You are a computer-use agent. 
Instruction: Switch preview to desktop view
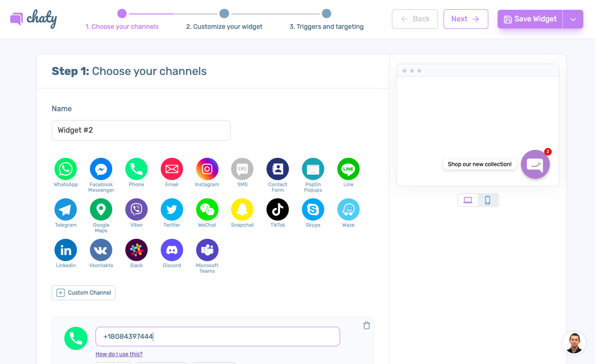(468, 200)
